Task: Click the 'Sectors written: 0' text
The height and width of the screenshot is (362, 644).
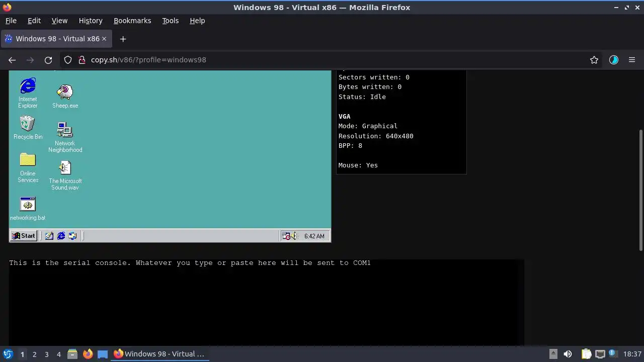Action: (374, 77)
